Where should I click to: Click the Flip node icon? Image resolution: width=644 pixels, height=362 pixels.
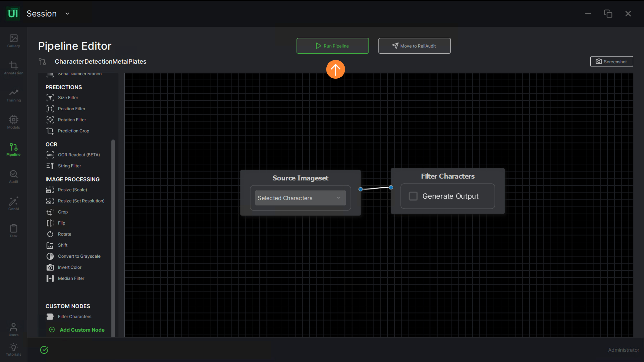pos(50,223)
